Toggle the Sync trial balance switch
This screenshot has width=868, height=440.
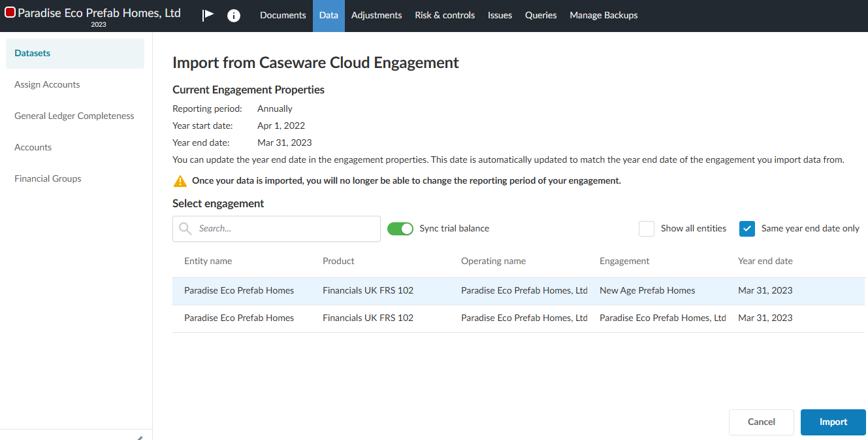tap(400, 229)
